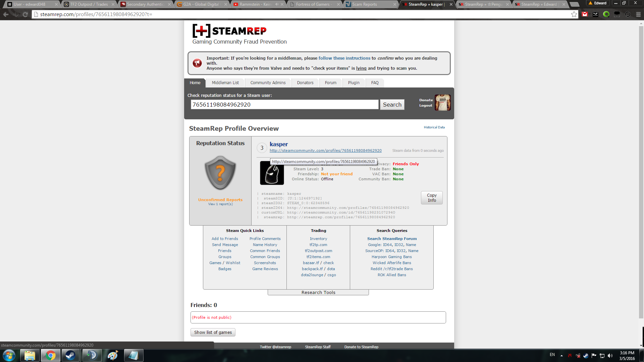Click the Gmail extension icon
The width and height of the screenshot is (644, 362).
coord(585,14)
